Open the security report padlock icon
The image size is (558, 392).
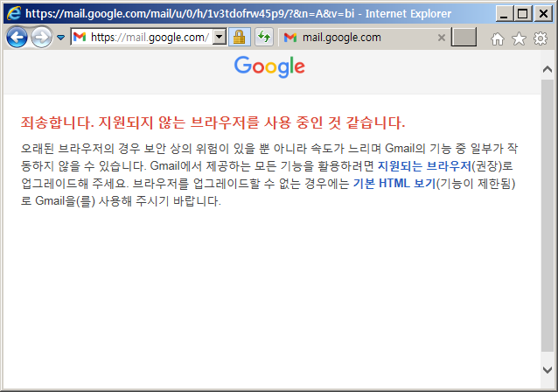pos(239,37)
